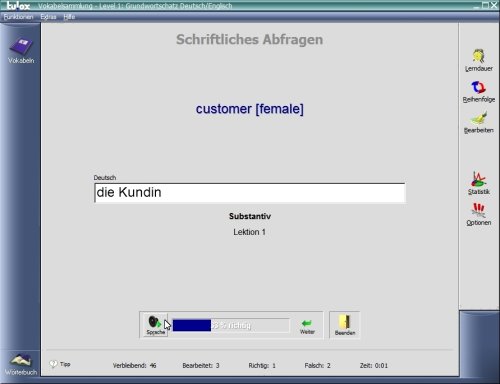Open the Hilfe menu
The image size is (500, 384).
(x=69, y=17)
